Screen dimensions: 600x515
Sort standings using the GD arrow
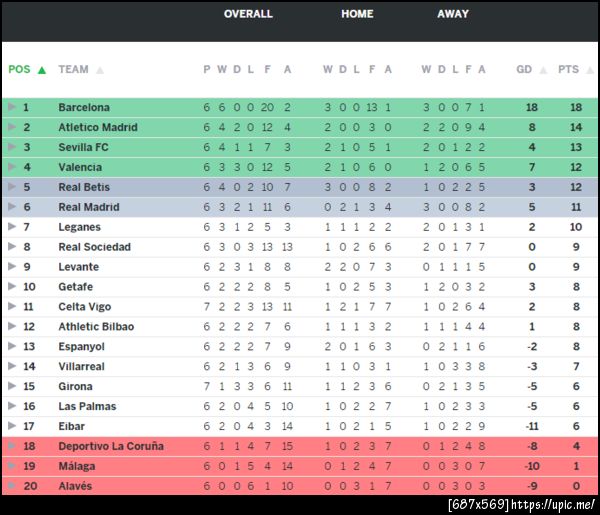tap(543, 70)
